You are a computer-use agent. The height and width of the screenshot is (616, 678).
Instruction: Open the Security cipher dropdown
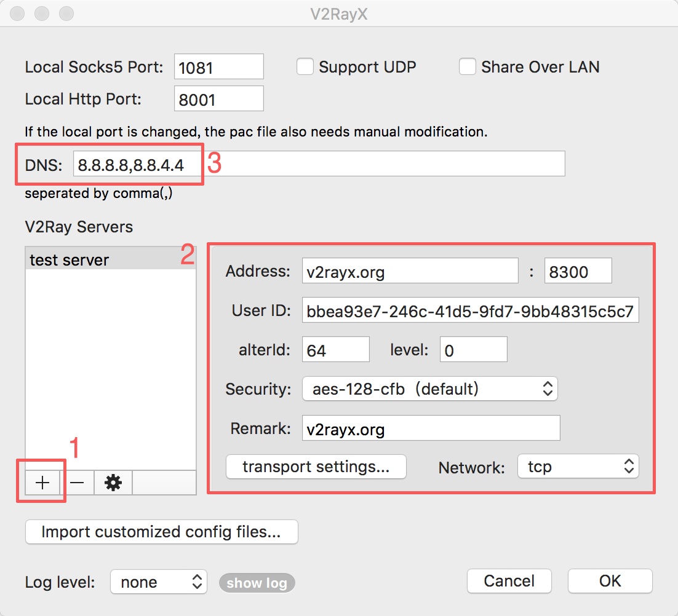pos(430,389)
